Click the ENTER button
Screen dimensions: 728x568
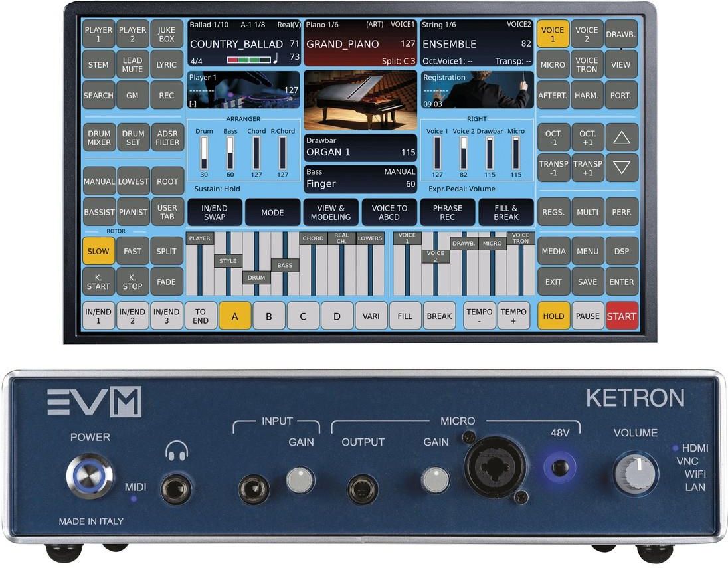[x=622, y=282]
